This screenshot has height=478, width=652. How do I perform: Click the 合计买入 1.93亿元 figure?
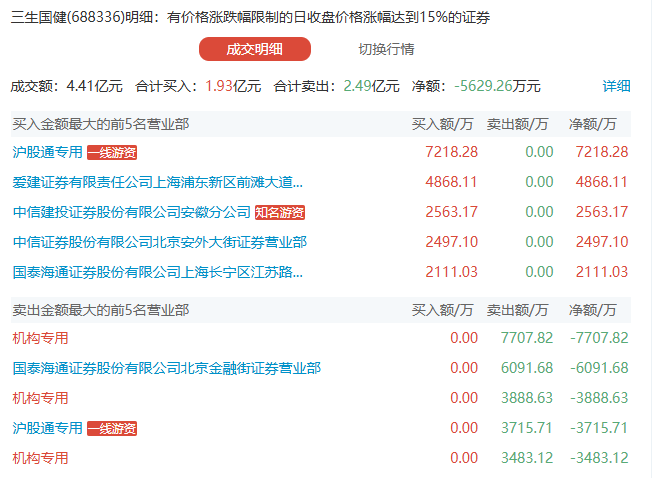(x=198, y=86)
